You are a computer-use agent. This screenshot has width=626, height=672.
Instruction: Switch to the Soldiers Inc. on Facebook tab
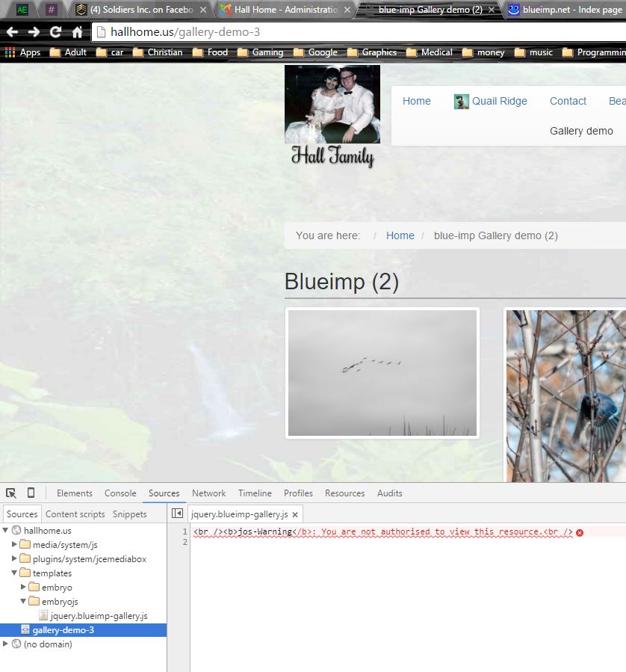point(136,10)
